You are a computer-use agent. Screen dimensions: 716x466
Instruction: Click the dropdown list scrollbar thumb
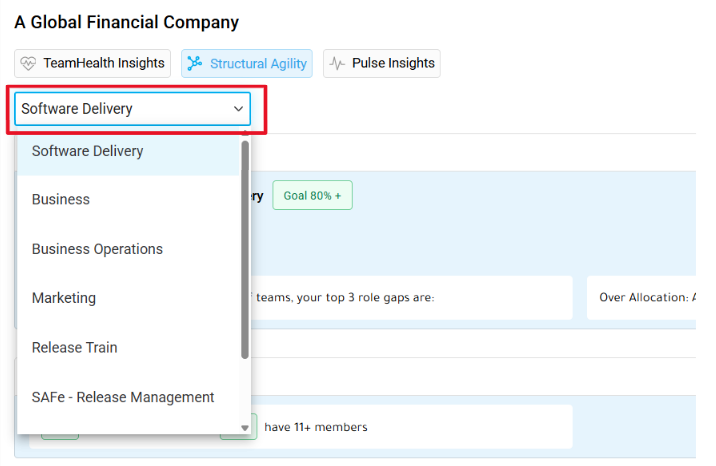pos(245,250)
